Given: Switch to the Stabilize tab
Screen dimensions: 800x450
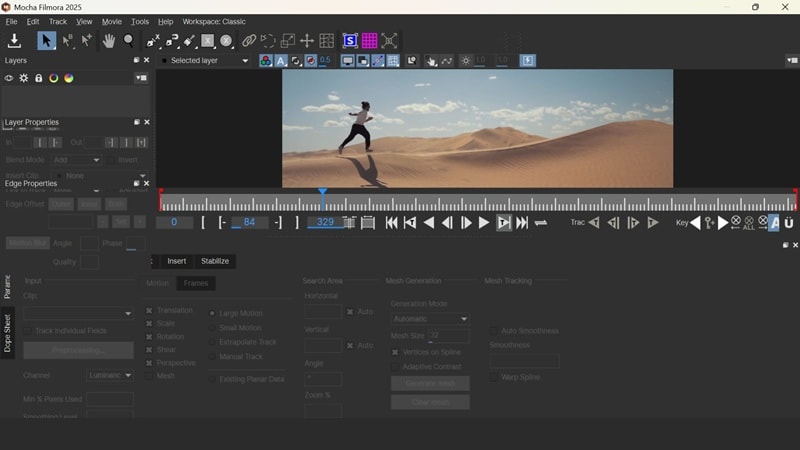Looking at the screenshot, I should (x=215, y=261).
